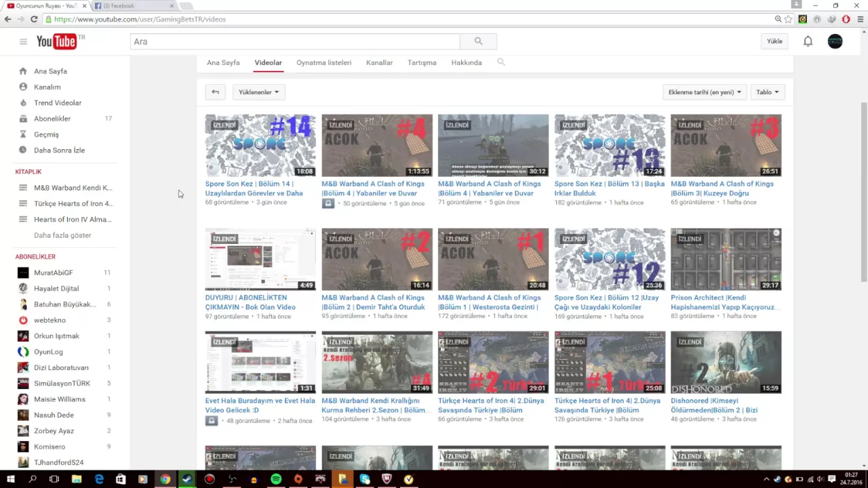Click in the Ara search field
The image size is (868, 488).
pyautogui.click(x=295, y=41)
